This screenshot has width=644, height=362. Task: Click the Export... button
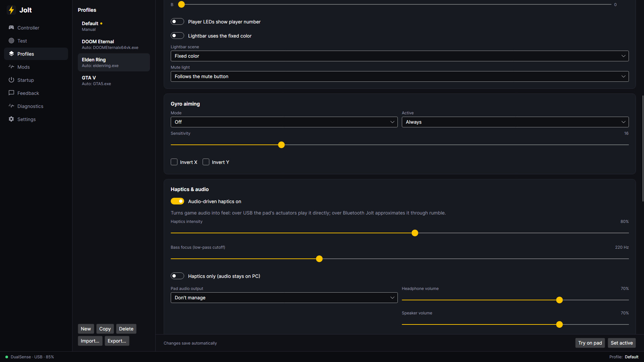[117, 341]
